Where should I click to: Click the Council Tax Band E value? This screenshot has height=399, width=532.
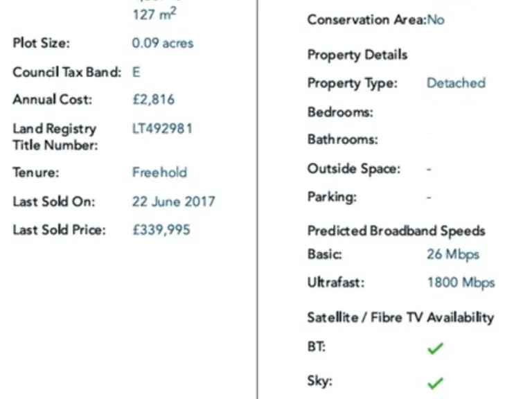[x=136, y=72]
